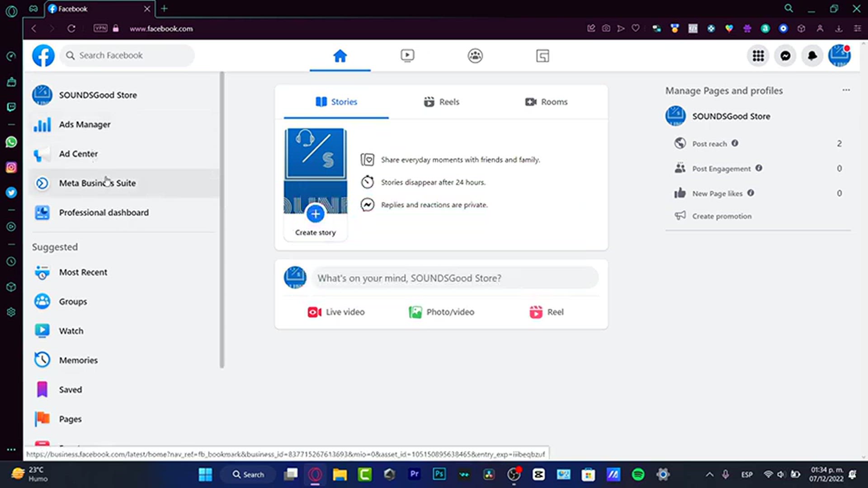Open Manage Pages options three-dot menu

pos(846,90)
